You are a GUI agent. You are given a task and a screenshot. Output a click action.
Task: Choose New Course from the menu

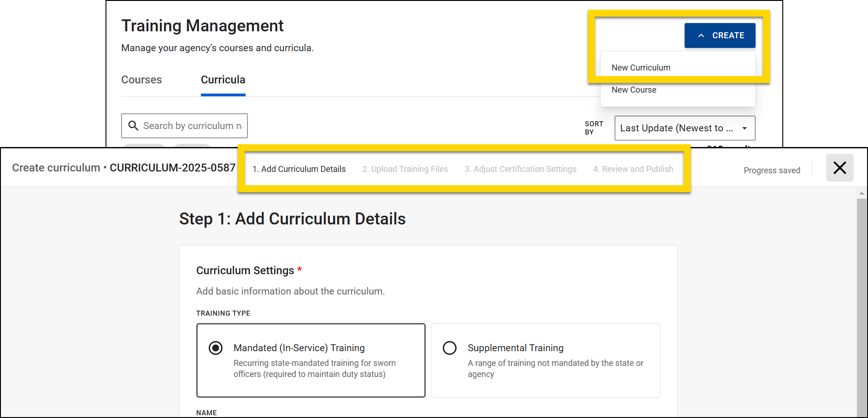(633, 89)
